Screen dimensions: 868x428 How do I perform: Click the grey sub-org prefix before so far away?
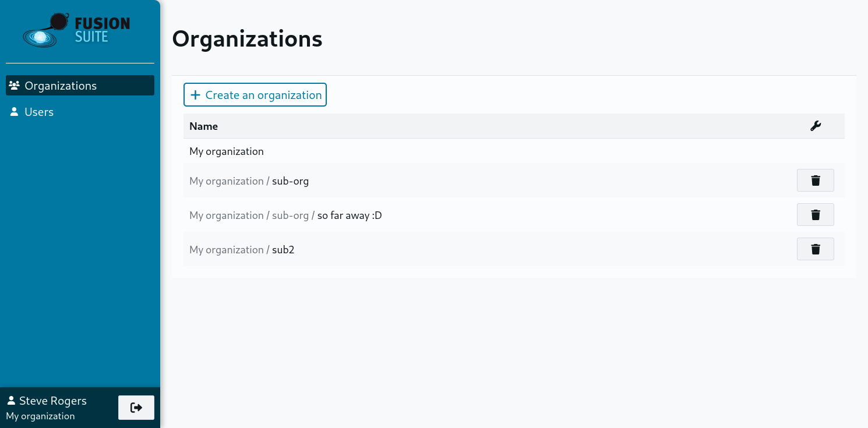(x=290, y=215)
